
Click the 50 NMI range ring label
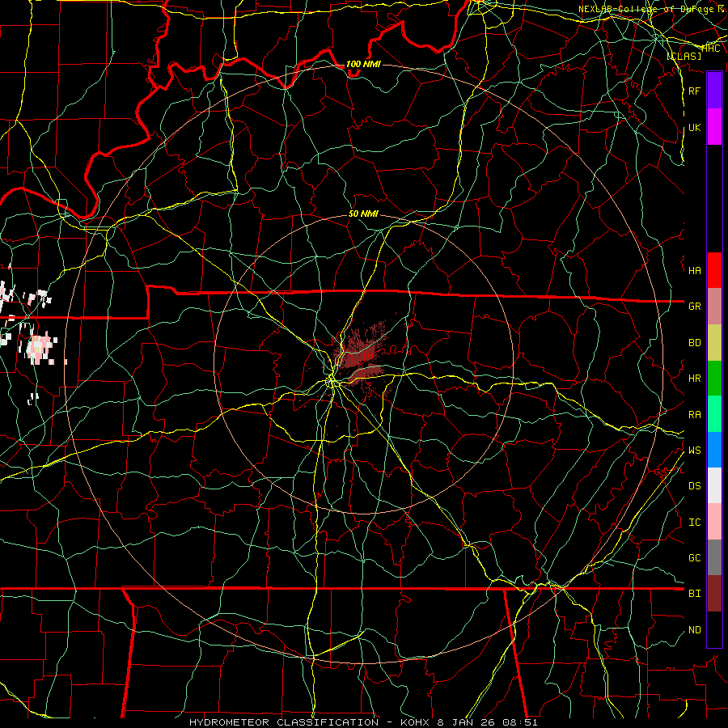363,214
